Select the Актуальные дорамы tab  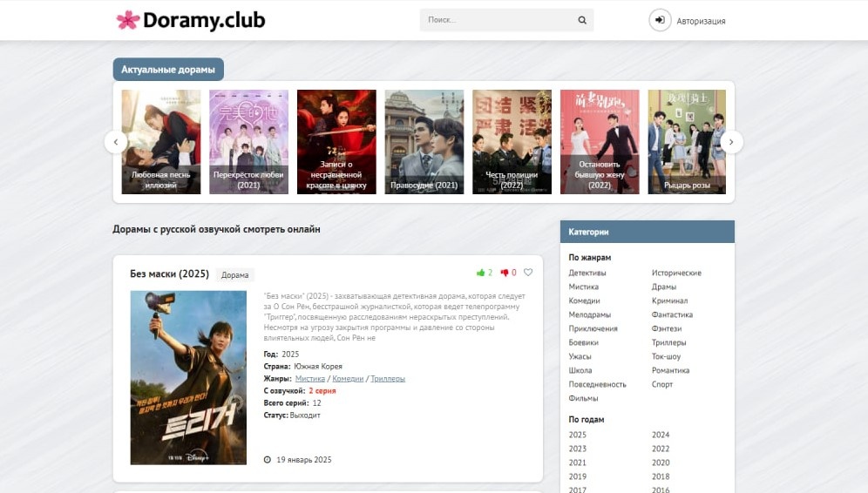pos(168,69)
